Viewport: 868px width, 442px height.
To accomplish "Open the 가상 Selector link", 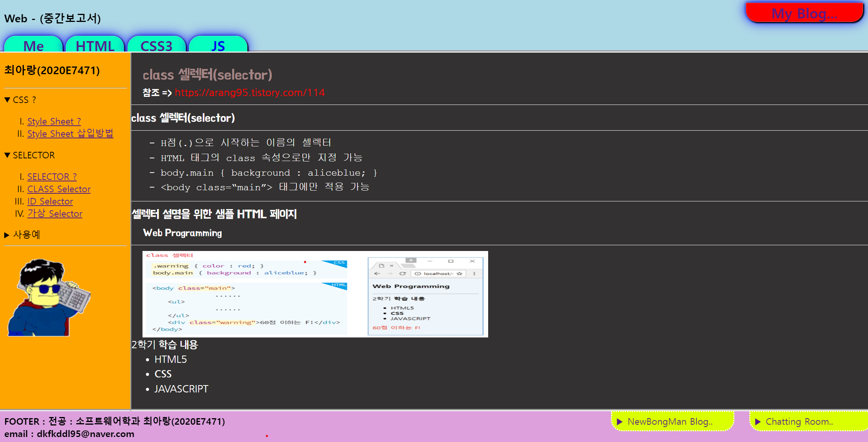I will tap(55, 214).
